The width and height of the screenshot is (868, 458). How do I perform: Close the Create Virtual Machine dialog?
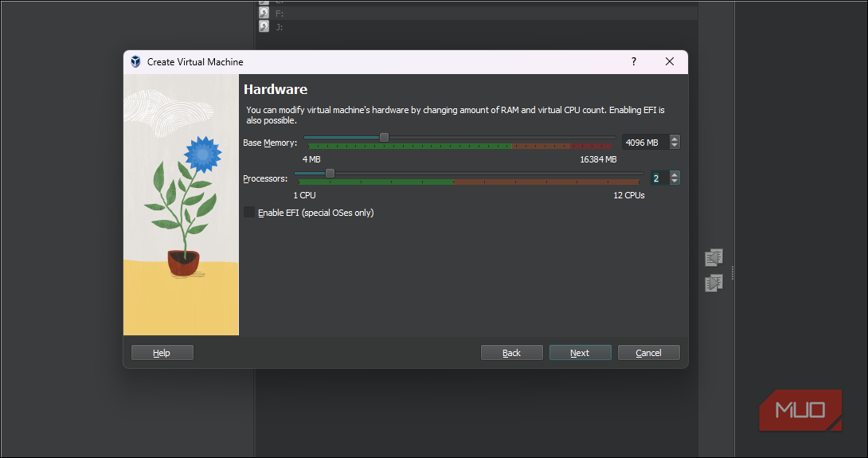(669, 61)
